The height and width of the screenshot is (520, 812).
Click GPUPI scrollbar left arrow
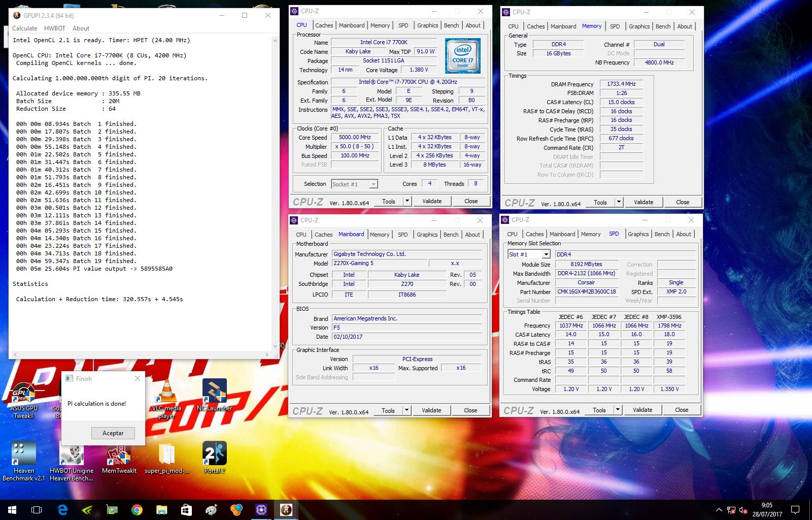(14, 354)
